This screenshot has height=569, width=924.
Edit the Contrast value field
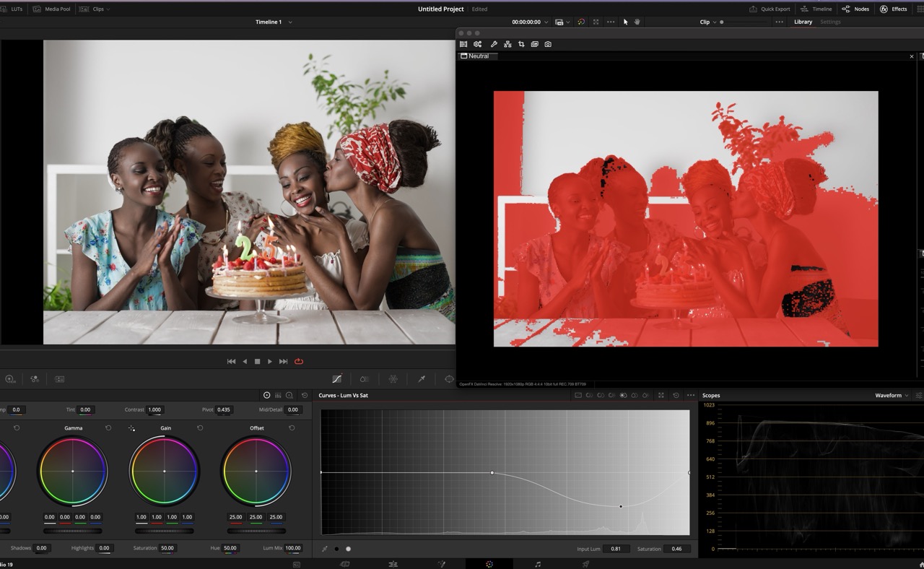[154, 409]
